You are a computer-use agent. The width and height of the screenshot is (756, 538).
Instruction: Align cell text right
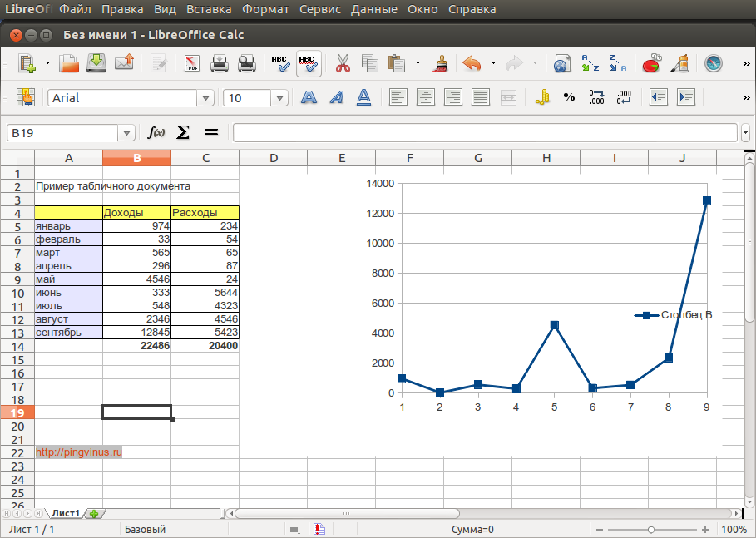pyautogui.click(x=453, y=98)
